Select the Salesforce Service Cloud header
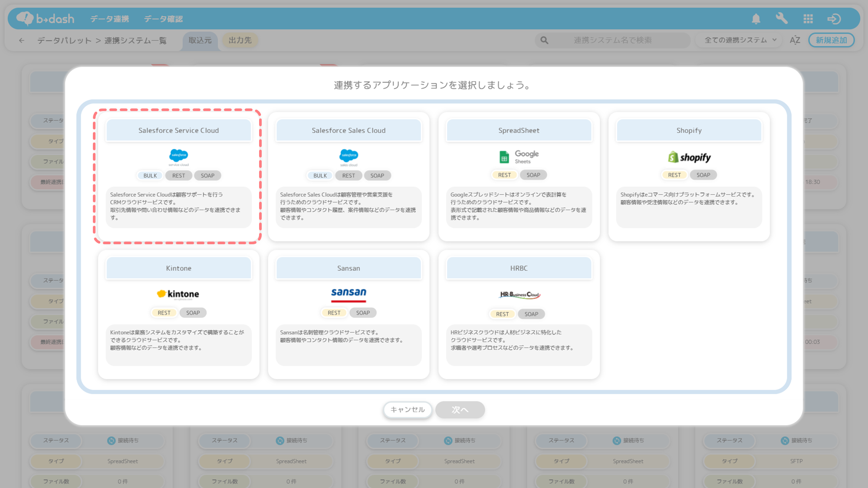 [x=178, y=130]
